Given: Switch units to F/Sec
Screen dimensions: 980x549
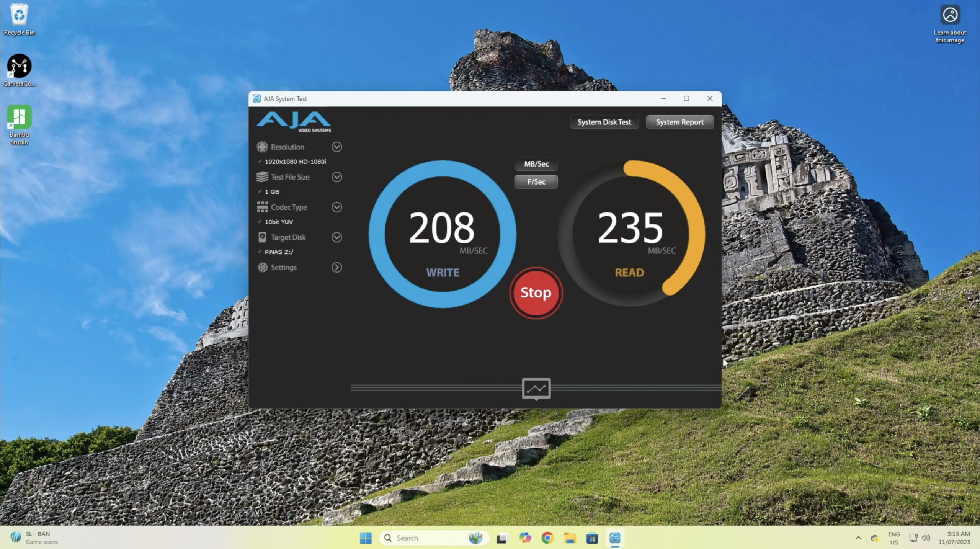Looking at the screenshot, I should point(536,182).
